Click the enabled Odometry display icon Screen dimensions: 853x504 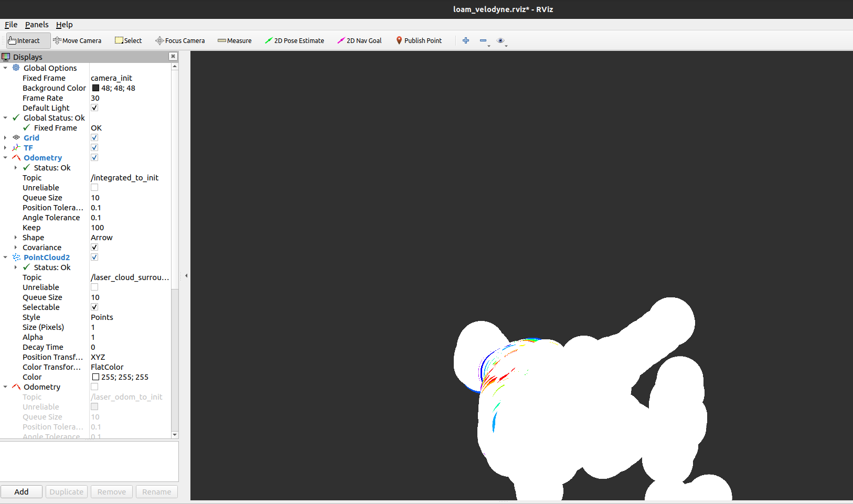coord(16,157)
